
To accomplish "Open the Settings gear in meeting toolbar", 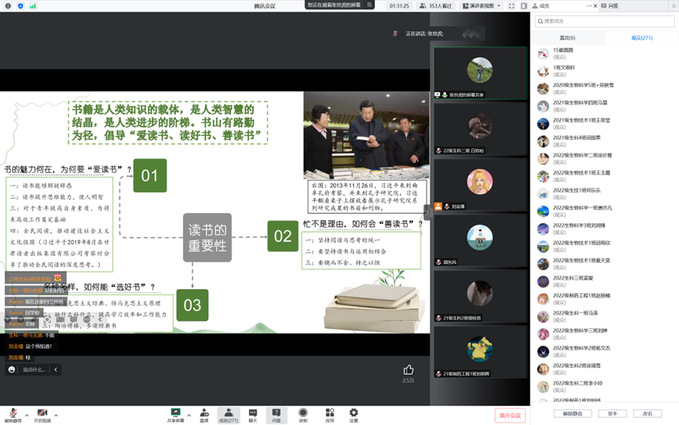I will (x=353, y=413).
